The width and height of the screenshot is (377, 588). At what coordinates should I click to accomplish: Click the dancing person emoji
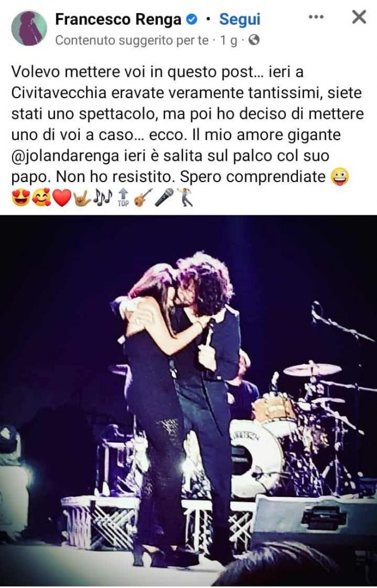tap(185, 198)
